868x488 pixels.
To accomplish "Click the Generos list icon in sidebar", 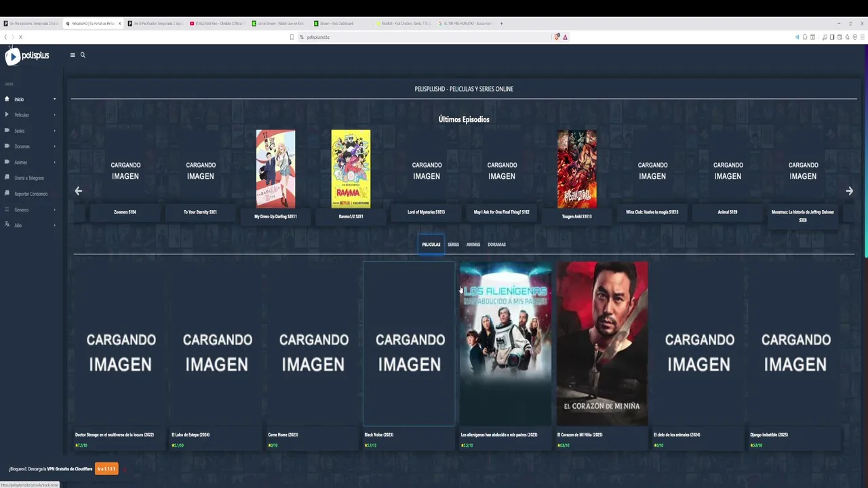I will (7, 209).
